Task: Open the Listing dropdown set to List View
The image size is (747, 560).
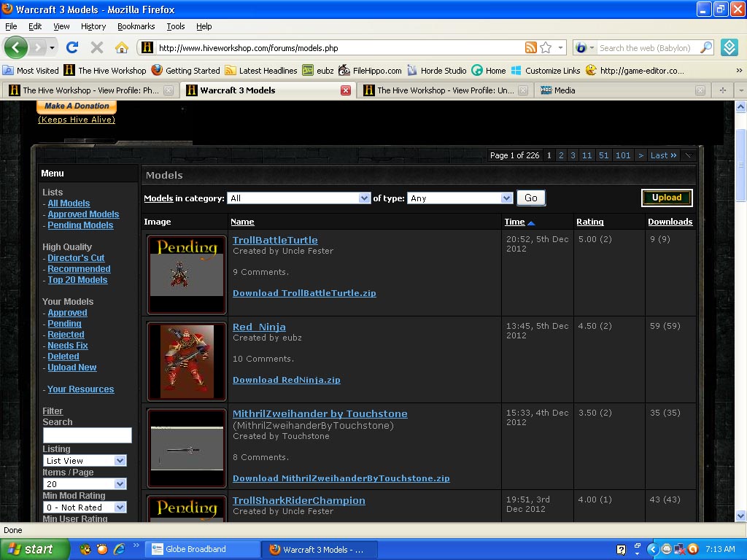Action: coord(85,461)
